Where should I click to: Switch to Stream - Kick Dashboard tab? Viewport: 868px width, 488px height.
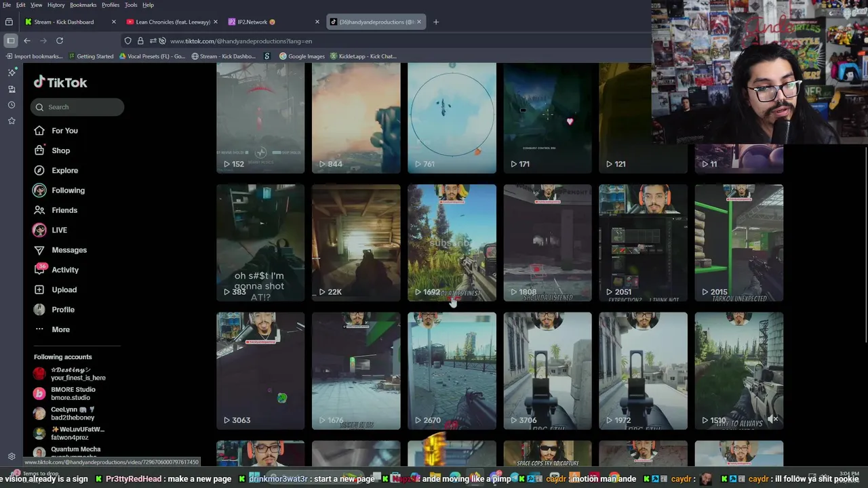pyautogui.click(x=71, y=22)
